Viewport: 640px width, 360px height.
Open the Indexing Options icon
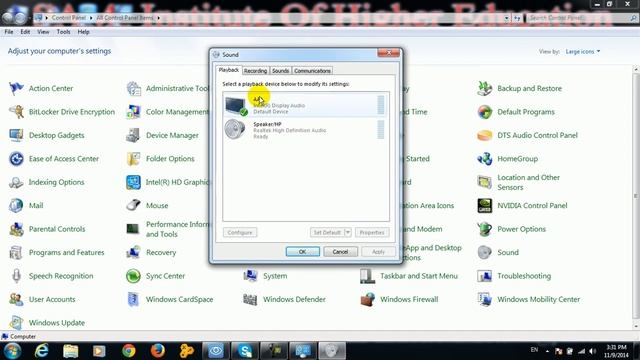[x=16, y=182]
